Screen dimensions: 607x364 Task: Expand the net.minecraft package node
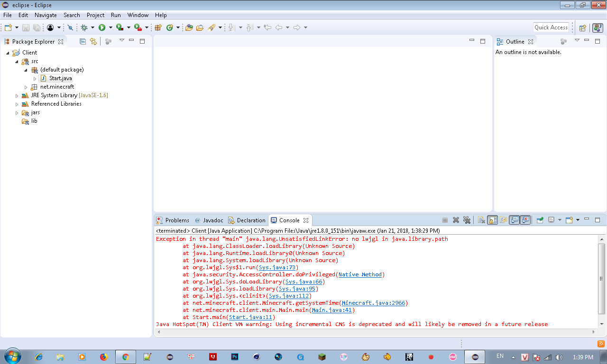(x=26, y=87)
